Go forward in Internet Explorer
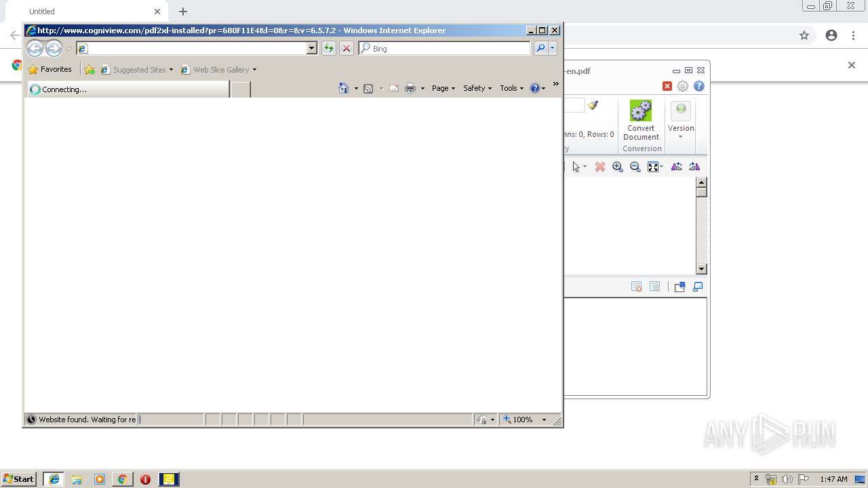 click(x=54, y=48)
